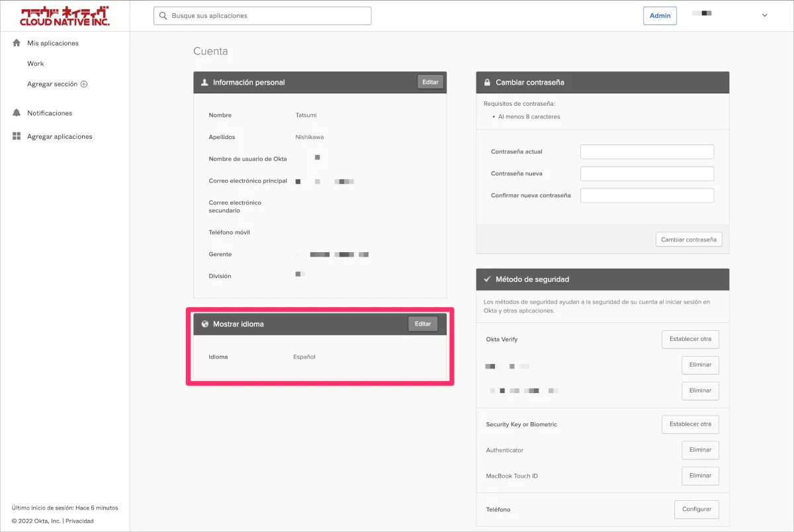Click Configurar for Teléfono

[x=696, y=510]
